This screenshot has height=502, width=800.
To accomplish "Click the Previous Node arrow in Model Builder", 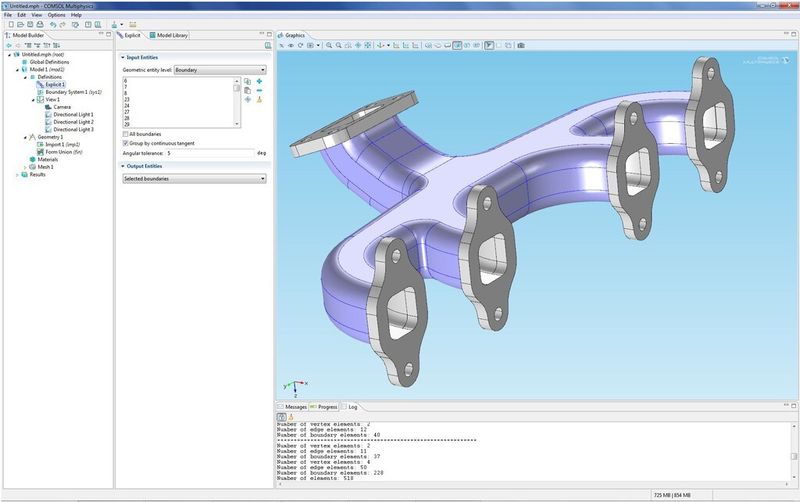I will 9,45.
